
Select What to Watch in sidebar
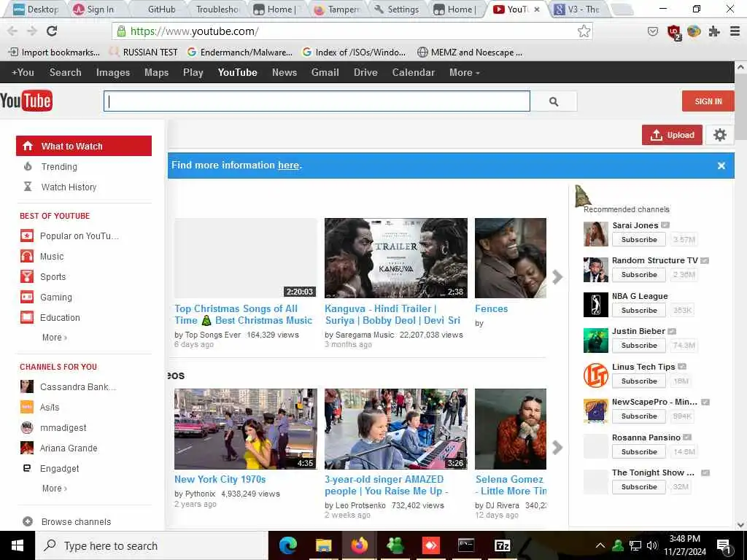[x=84, y=146]
